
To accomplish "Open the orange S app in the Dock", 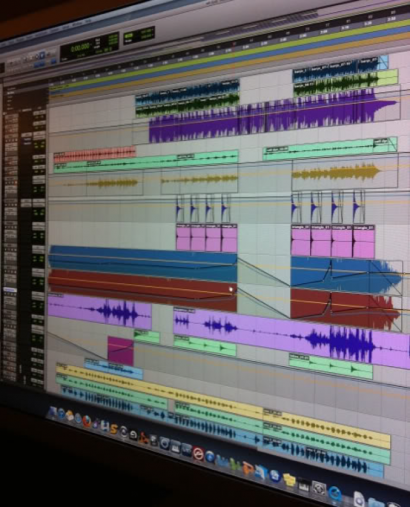I will tap(114, 430).
